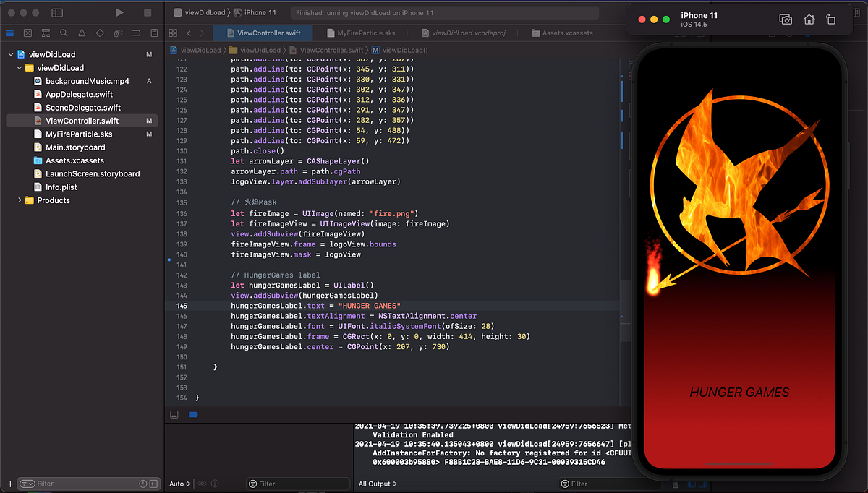Open the Find navigator magnifier icon
868x493 pixels.
64,33
